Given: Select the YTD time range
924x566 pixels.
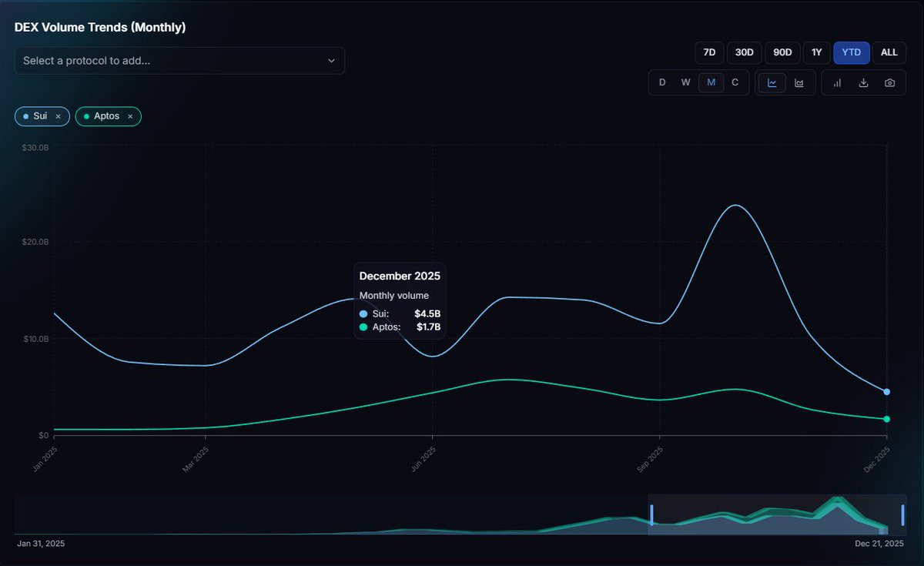Looking at the screenshot, I should (852, 52).
